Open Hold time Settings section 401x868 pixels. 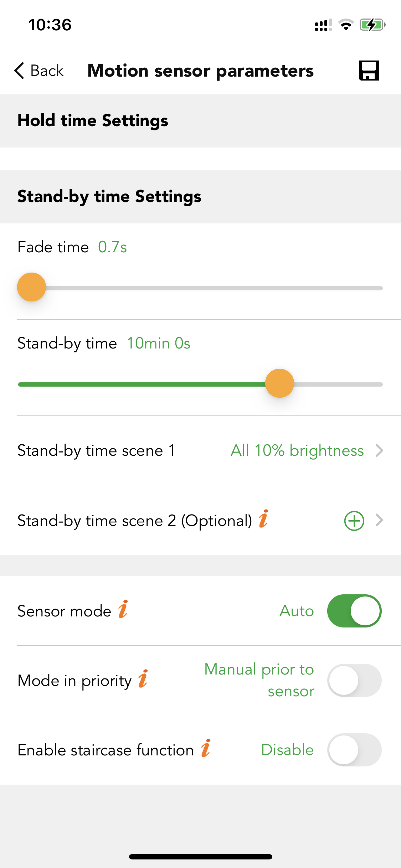point(200,121)
